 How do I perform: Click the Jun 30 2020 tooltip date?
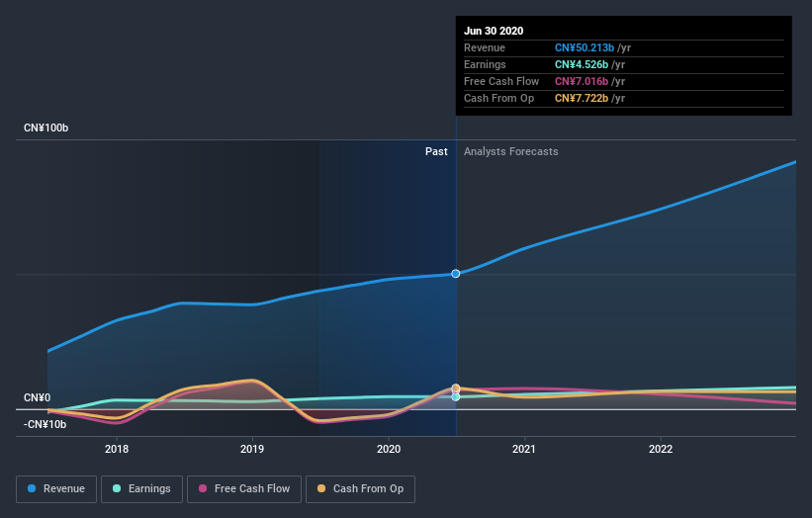click(x=494, y=31)
